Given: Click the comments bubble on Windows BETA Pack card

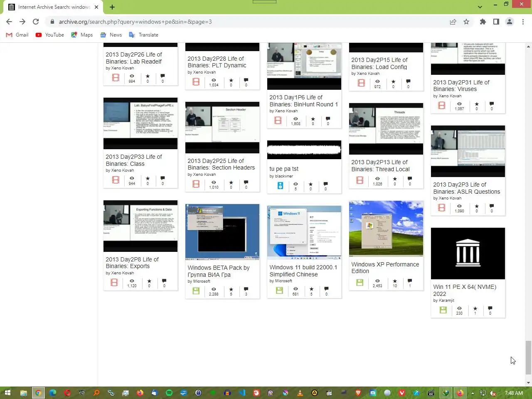Looking at the screenshot, I should 246,289.
